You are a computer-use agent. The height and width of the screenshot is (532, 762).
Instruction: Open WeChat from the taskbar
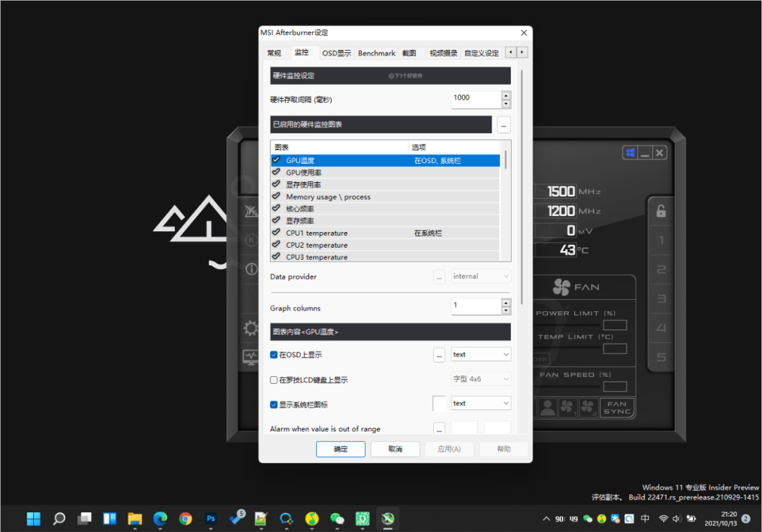coord(337,519)
